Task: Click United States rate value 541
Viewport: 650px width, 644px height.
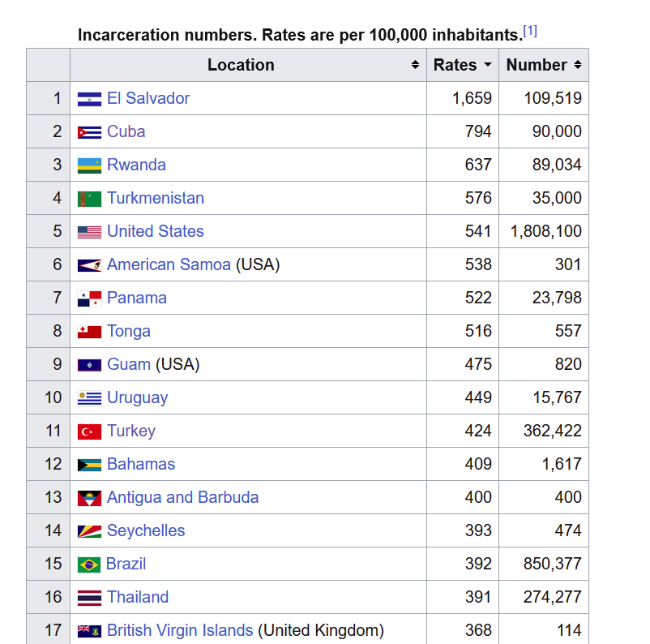Action: click(478, 231)
